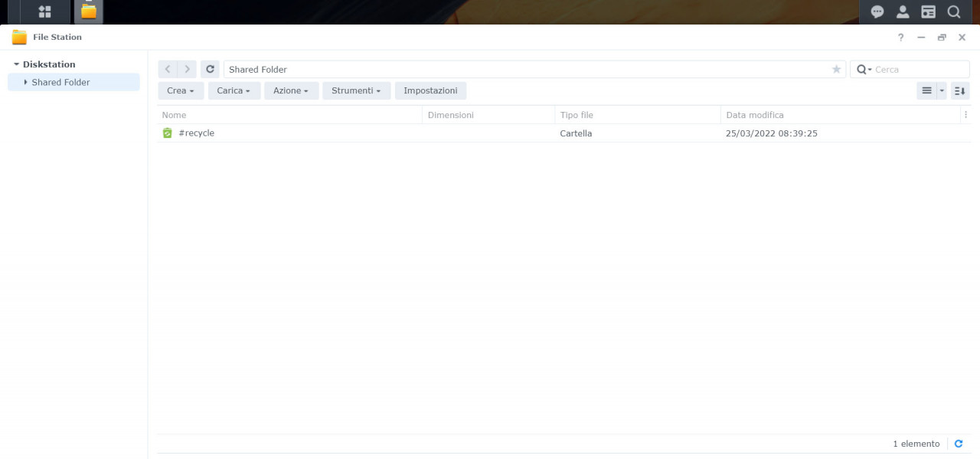The height and width of the screenshot is (459, 980).
Task: Collapse the Diskstation tree in the sidebar
Action: pyautogui.click(x=16, y=64)
